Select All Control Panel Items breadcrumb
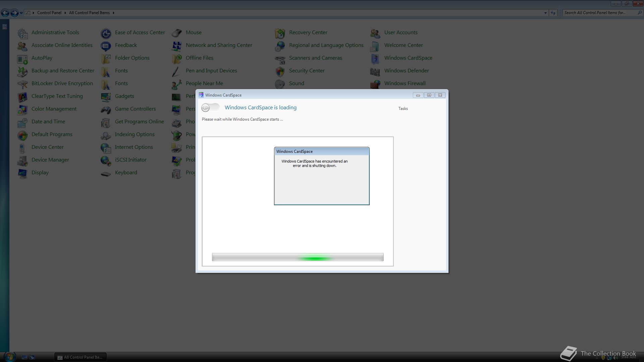 89,13
